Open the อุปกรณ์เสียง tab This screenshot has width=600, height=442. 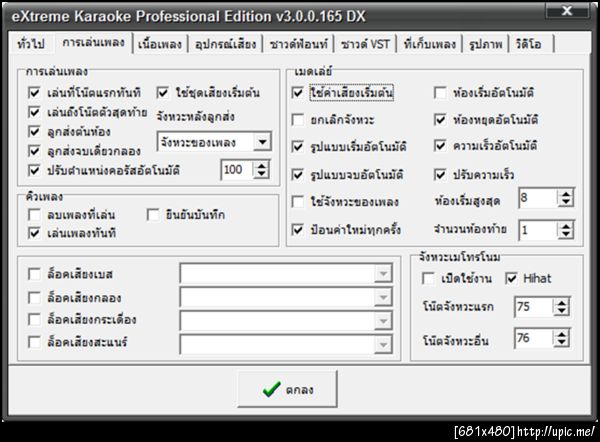click(225, 44)
